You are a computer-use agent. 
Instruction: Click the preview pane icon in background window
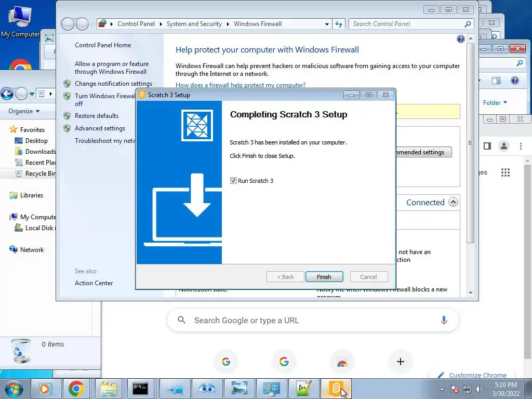coord(496,81)
